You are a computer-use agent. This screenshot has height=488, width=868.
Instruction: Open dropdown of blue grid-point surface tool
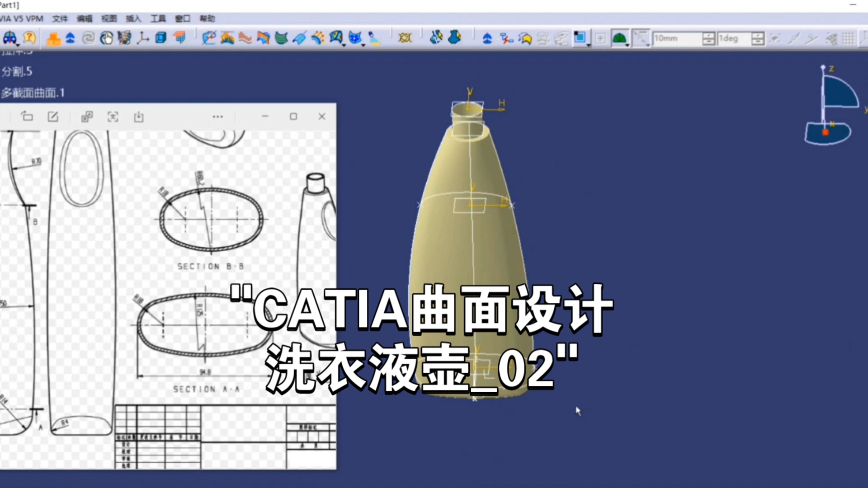(363, 45)
